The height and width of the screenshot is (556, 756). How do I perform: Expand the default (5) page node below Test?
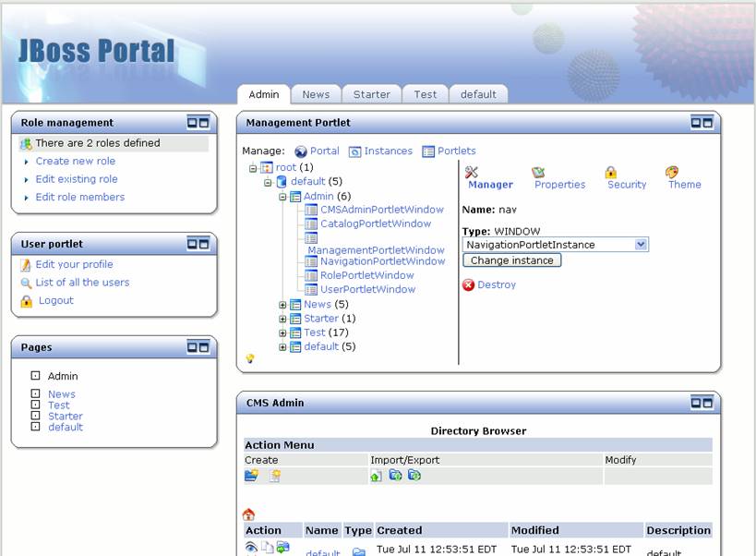tap(283, 347)
